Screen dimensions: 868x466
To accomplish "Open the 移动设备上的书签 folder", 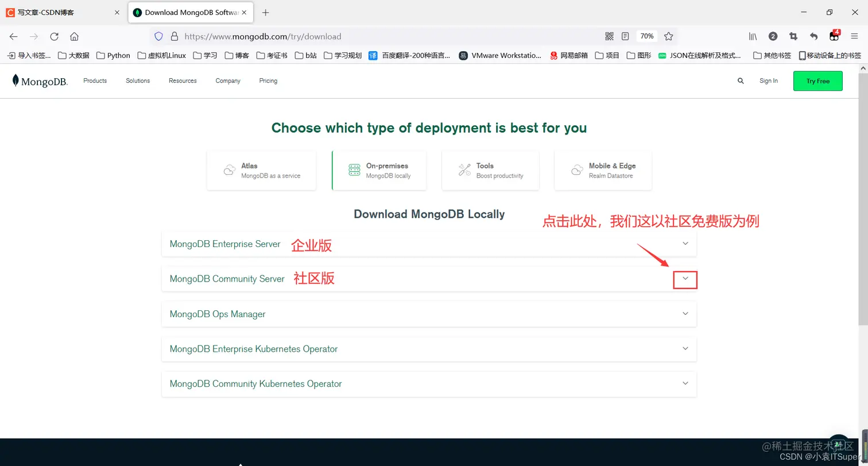I will coord(830,55).
